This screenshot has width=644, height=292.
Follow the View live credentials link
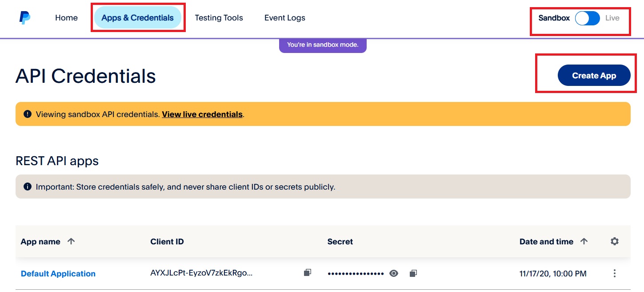tap(202, 114)
